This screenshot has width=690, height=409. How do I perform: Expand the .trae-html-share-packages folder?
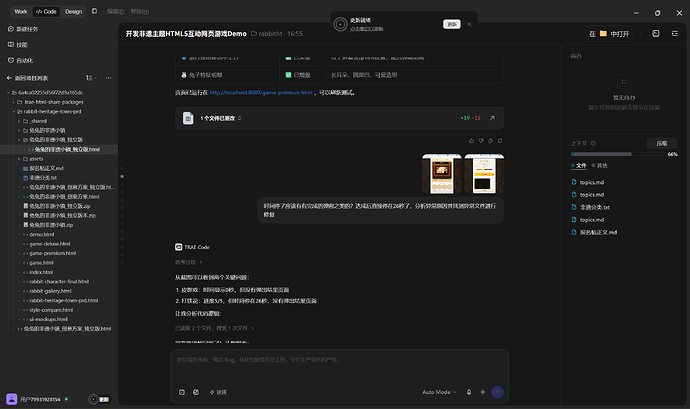click(x=14, y=102)
